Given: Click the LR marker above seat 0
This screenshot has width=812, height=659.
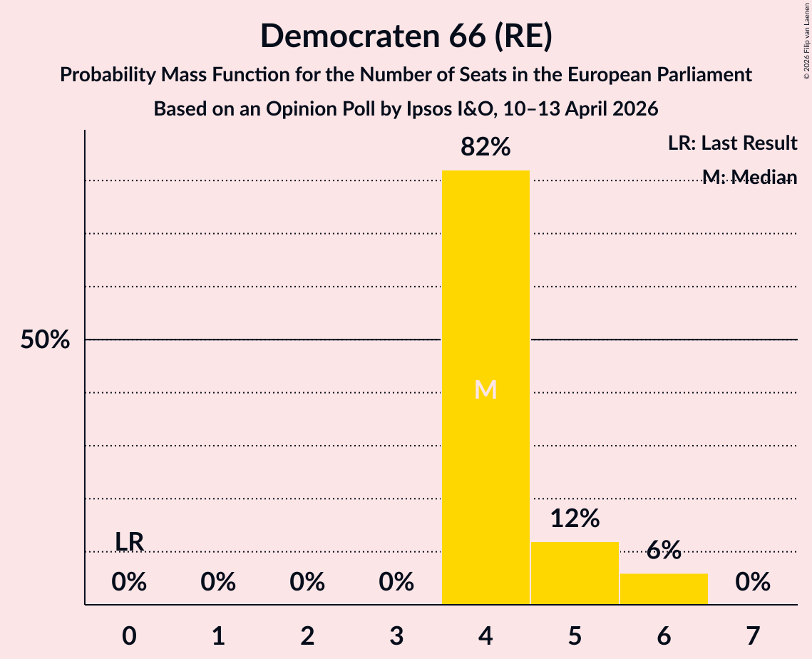Looking at the screenshot, I should [129, 542].
